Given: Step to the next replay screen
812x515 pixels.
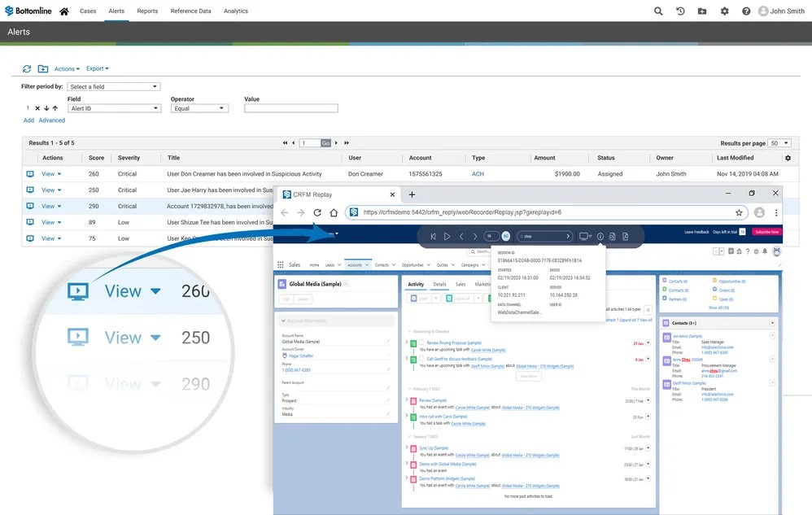Looking at the screenshot, I should (x=474, y=236).
